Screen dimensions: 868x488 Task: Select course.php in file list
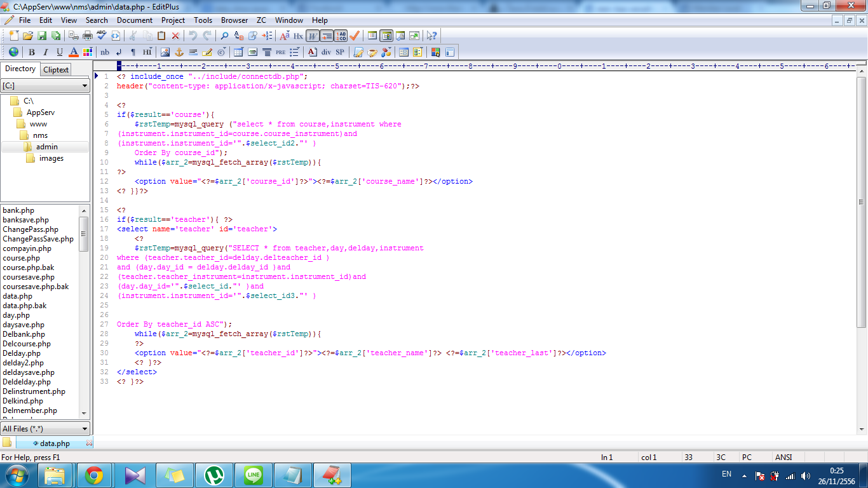point(21,258)
